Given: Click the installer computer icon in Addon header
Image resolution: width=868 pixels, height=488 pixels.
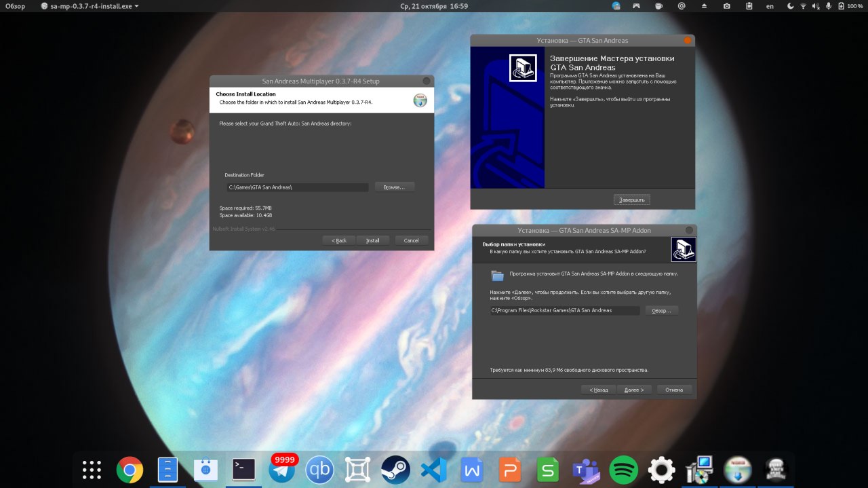Looking at the screenshot, I should point(684,249).
